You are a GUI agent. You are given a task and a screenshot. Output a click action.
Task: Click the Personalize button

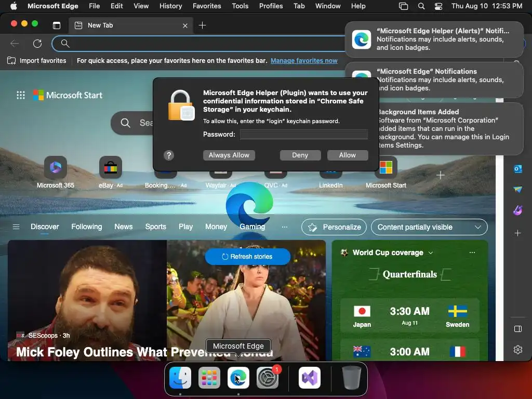tap(334, 227)
